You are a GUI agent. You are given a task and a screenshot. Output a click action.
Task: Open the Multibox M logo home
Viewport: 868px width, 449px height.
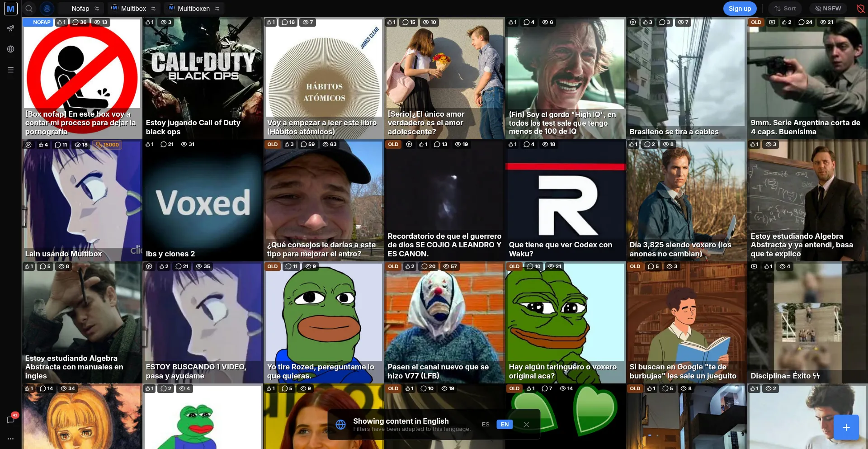pos(10,9)
